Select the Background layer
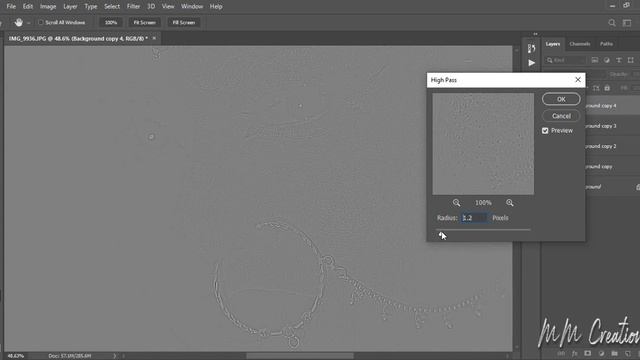Screen dimensions: 640x360 click(x=612, y=187)
